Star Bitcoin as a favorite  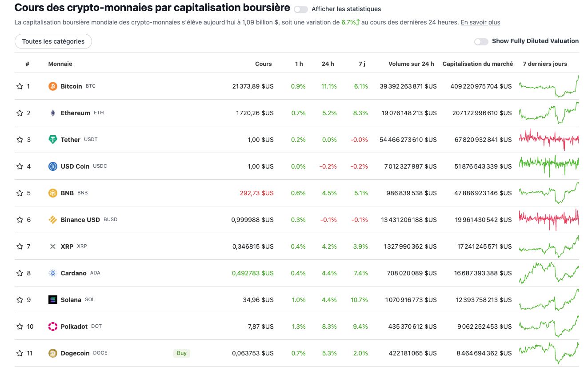(20, 86)
